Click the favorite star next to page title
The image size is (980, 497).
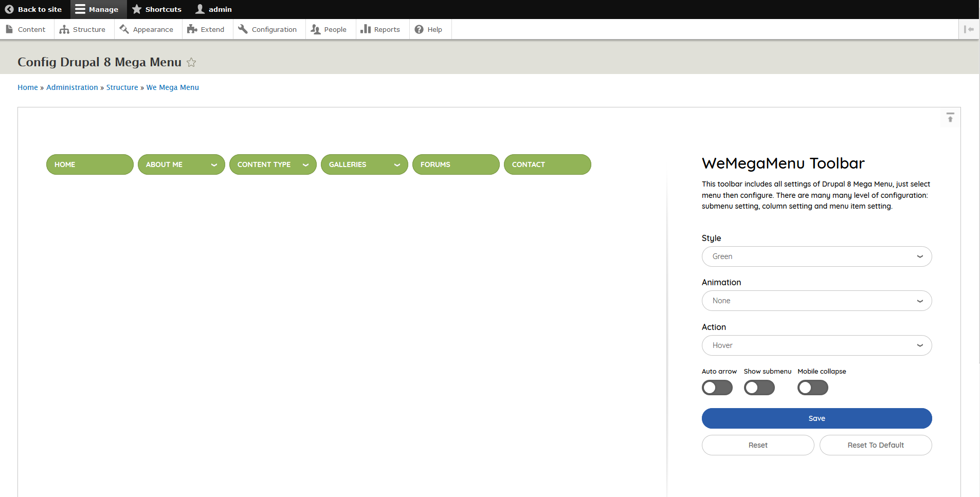pos(191,63)
